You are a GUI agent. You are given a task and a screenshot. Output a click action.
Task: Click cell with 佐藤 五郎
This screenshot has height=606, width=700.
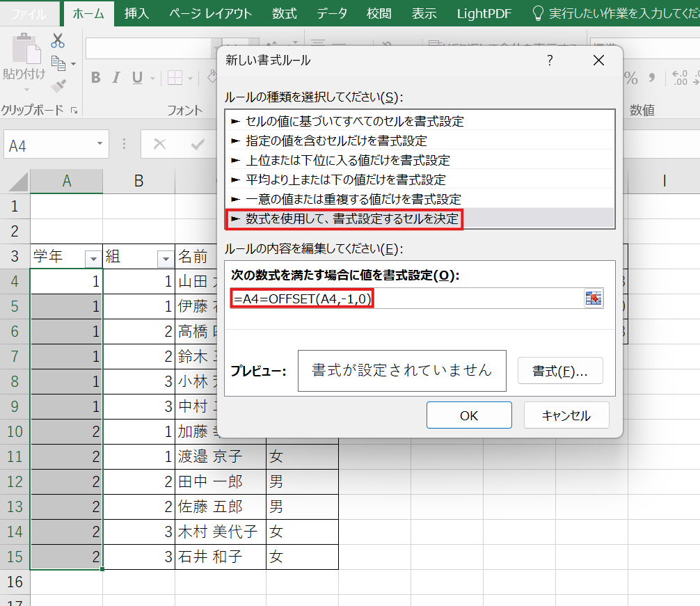[x=221, y=507]
